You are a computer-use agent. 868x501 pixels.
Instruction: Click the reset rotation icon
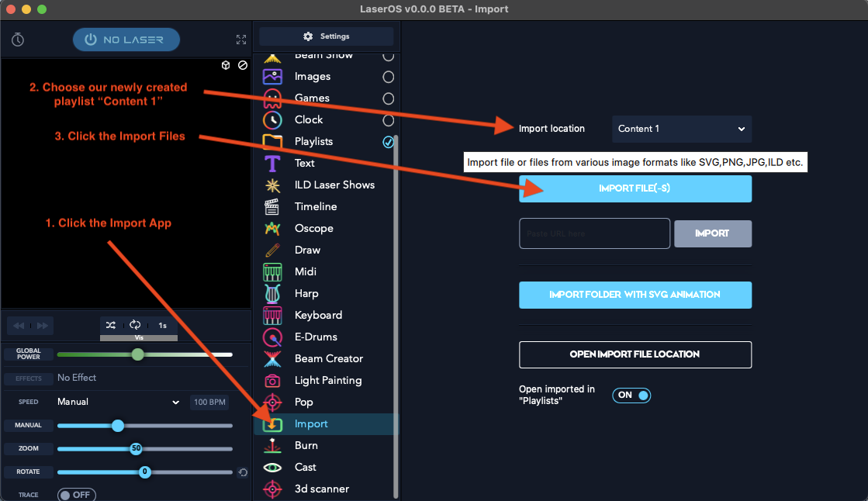[243, 472]
